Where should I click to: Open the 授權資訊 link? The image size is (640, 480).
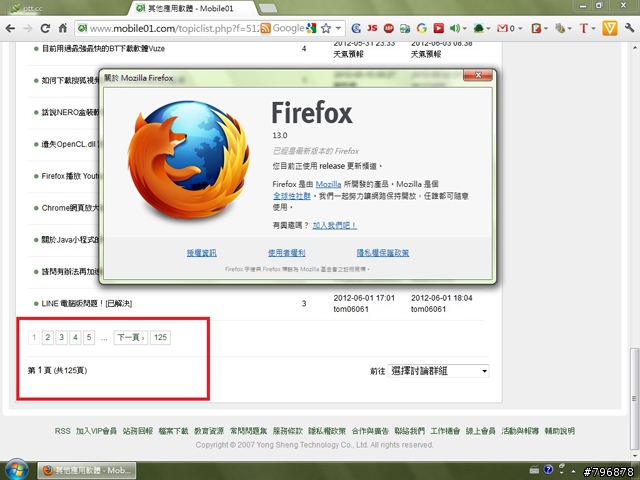tap(202, 253)
